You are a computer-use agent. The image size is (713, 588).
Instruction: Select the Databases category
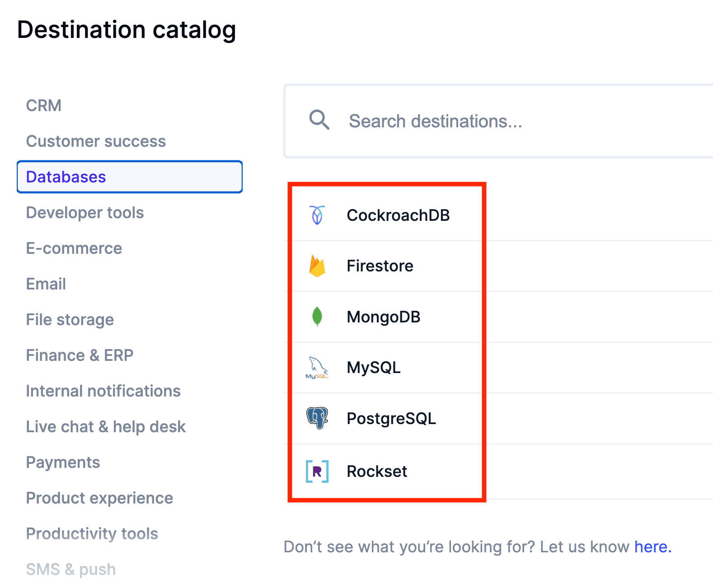66,177
